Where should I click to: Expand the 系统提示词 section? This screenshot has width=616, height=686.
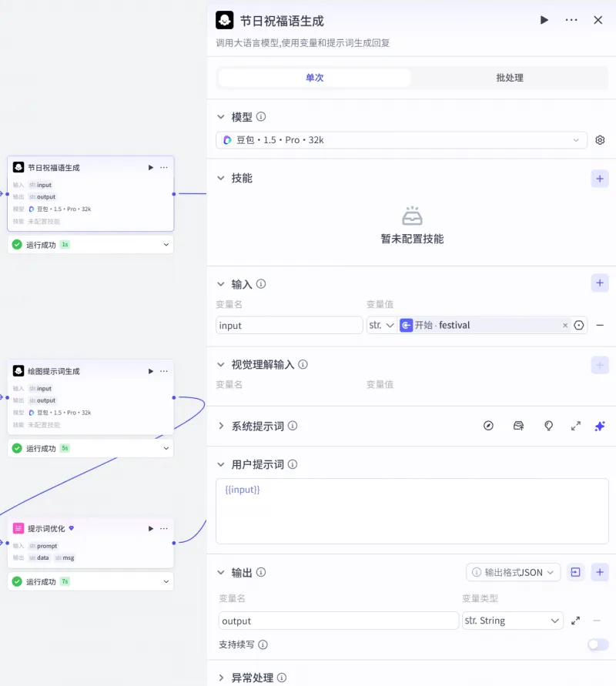(221, 426)
